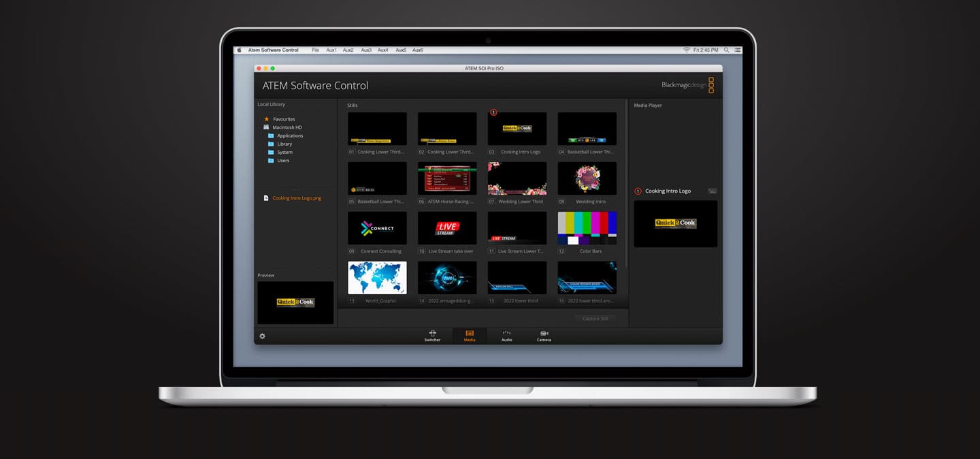Click the Macintosh HD drive icon
The height and width of the screenshot is (459, 980).
click(x=267, y=127)
